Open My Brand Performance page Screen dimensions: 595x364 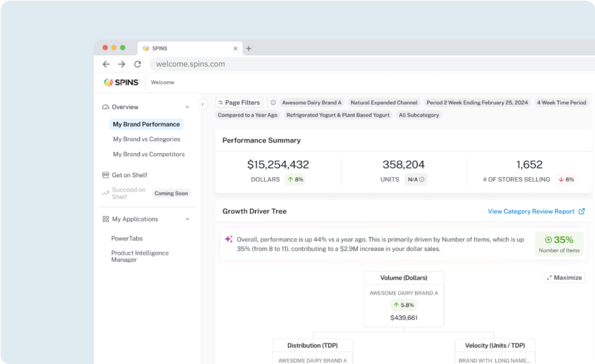[146, 124]
